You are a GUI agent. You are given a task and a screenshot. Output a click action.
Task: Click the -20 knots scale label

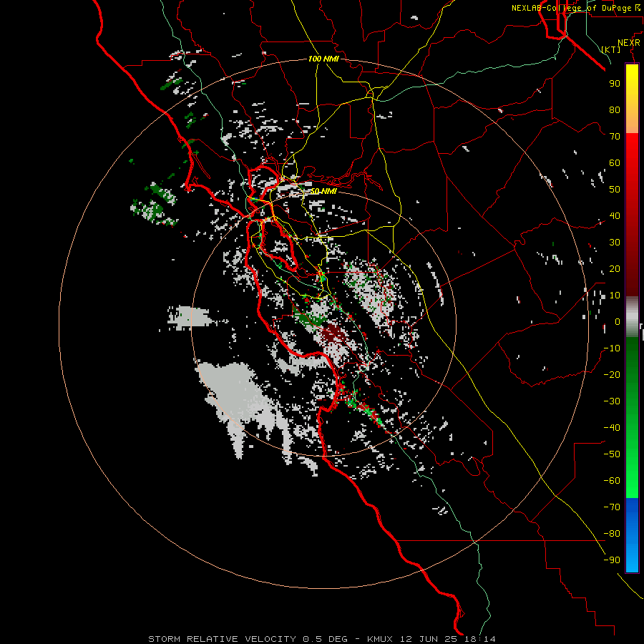coord(612,374)
